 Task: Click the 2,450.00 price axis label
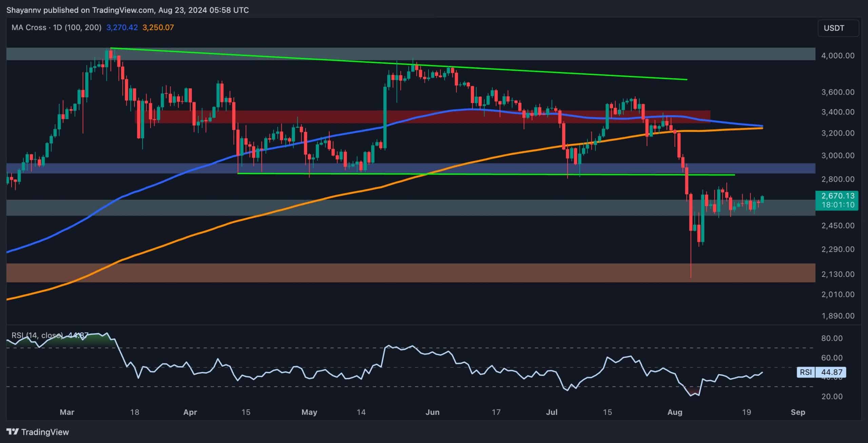837,225
